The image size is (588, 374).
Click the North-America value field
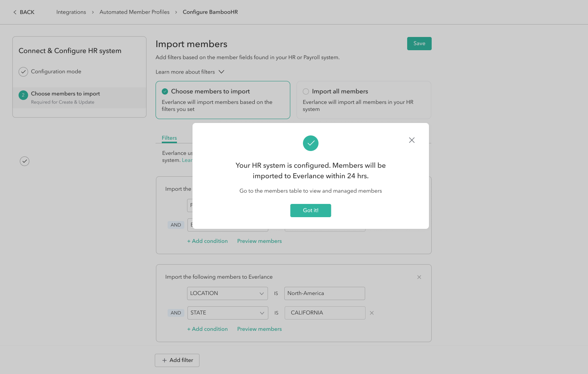[x=324, y=293]
